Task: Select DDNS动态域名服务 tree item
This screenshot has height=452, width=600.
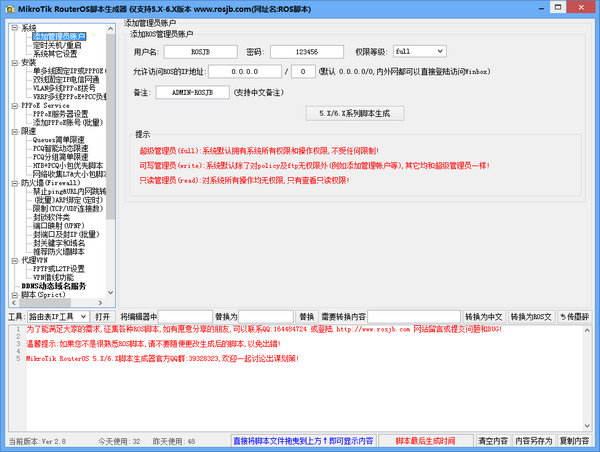Action: click(54, 286)
